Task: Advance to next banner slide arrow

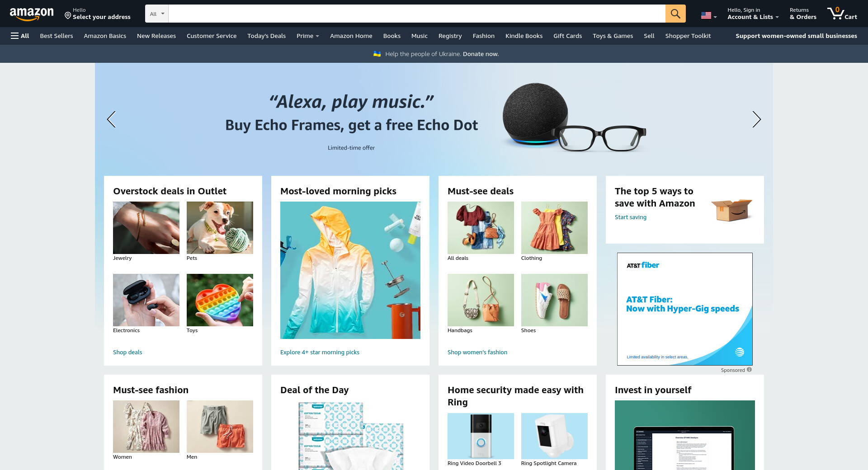Action: click(756, 119)
